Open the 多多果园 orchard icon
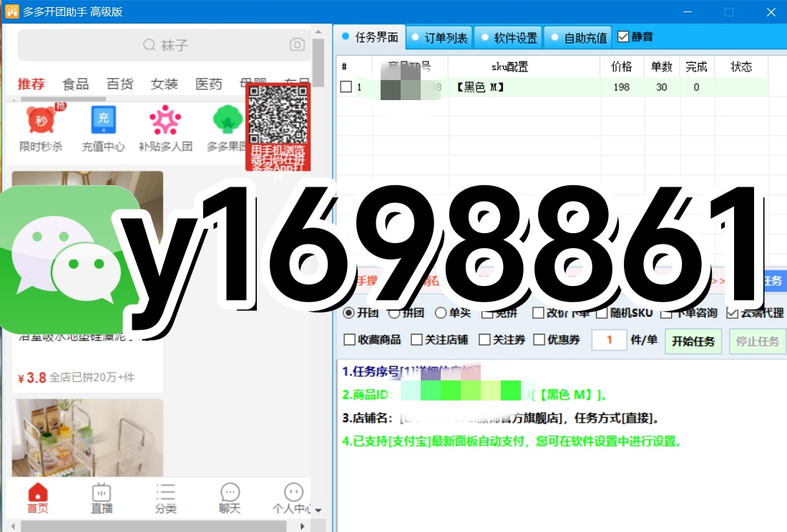The height and width of the screenshot is (532, 787). pyautogui.click(x=227, y=122)
